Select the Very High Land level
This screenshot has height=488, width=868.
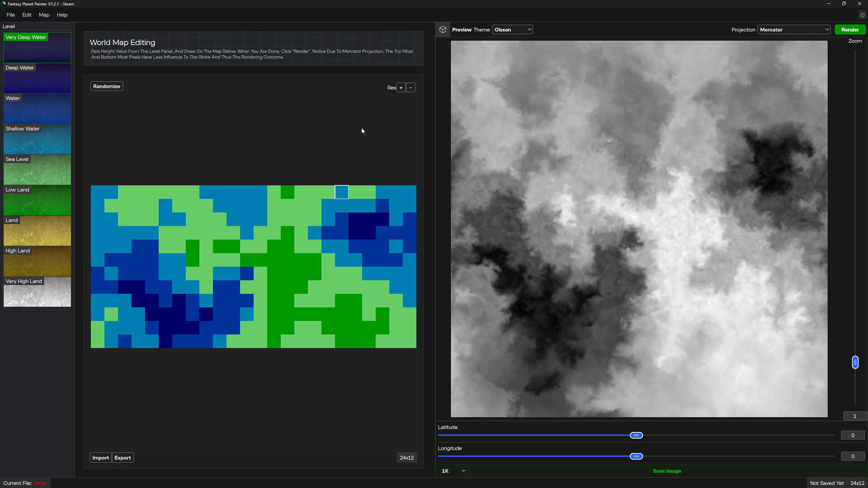pyautogui.click(x=37, y=292)
